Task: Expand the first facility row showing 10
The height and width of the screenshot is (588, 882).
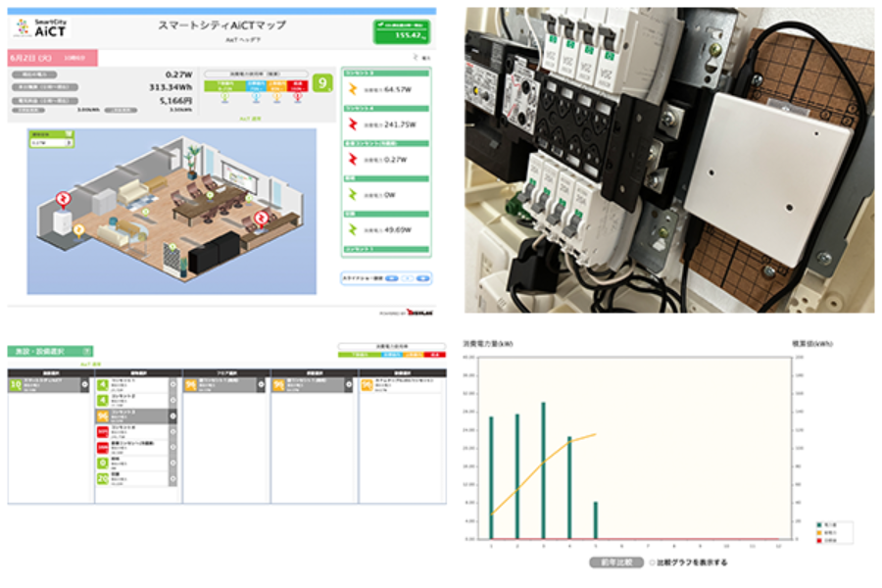Action: (85, 385)
